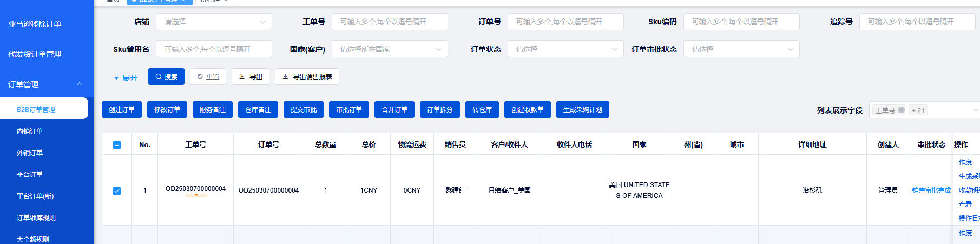The image size is (980, 244).
Task: Expand more filters with 展开 toggle
Action: (126, 78)
